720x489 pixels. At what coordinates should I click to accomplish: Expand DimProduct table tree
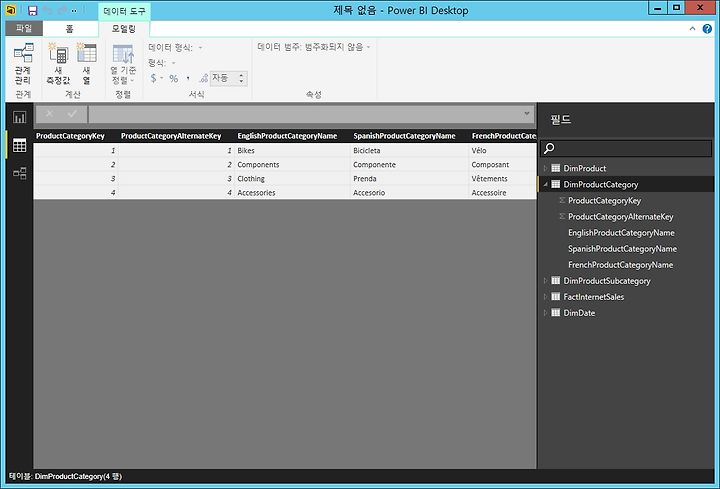545,168
